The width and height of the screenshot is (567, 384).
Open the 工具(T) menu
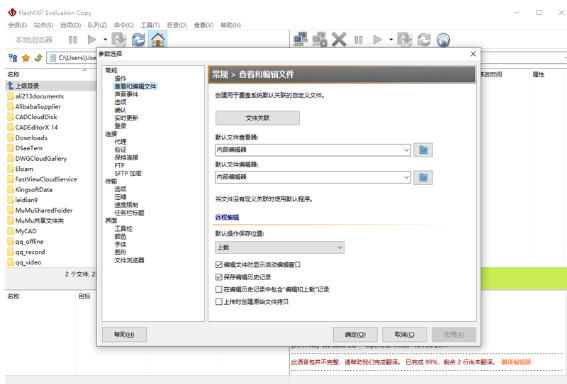pyautogui.click(x=150, y=25)
